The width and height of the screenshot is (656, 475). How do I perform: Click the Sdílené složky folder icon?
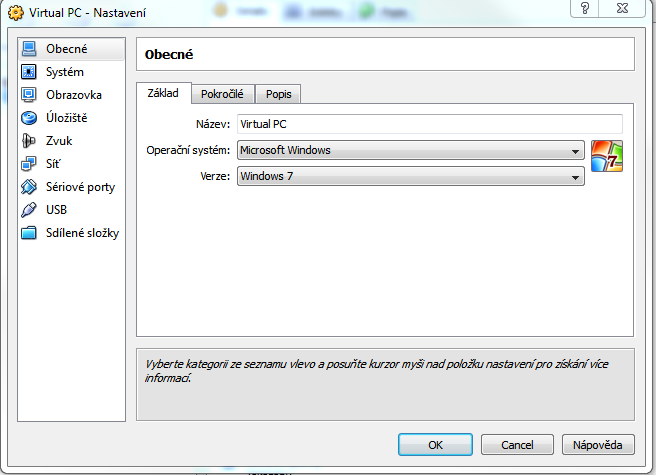coord(29,233)
